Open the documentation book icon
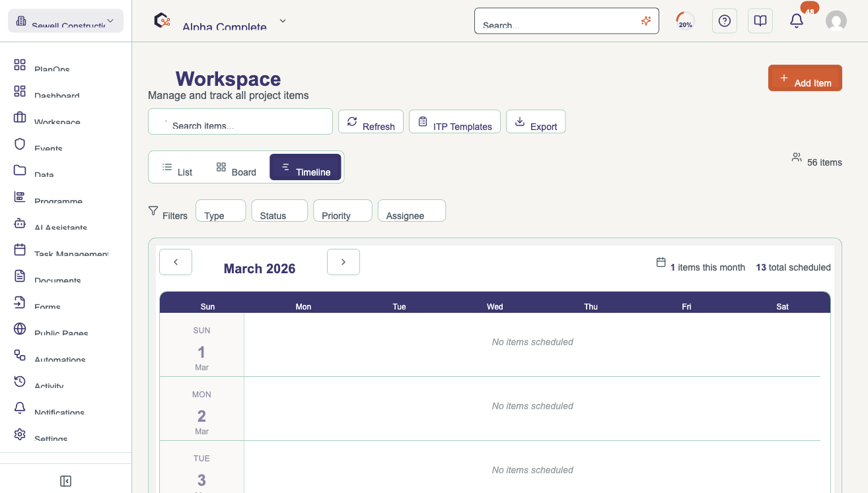This screenshot has height=493, width=868. [x=760, y=21]
